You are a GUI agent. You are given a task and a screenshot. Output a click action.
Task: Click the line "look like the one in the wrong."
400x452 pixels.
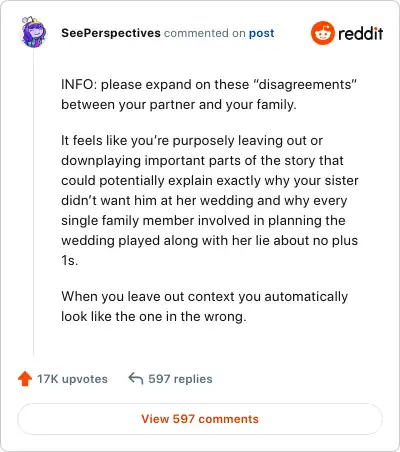tap(154, 316)
